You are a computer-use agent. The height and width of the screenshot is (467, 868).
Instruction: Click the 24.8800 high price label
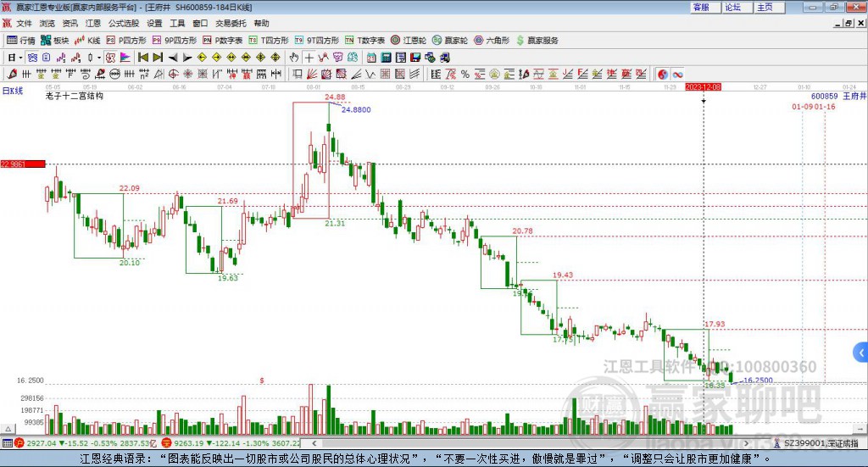(x=356, y=109)
